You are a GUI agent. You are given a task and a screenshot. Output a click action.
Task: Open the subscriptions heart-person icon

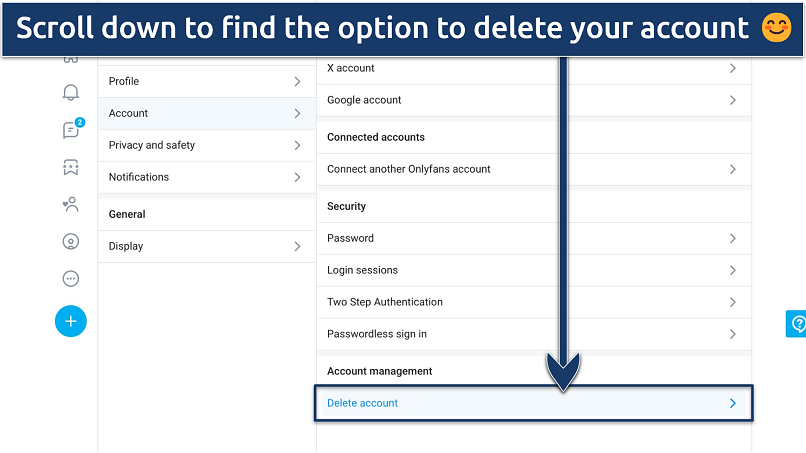click(70, 205)
